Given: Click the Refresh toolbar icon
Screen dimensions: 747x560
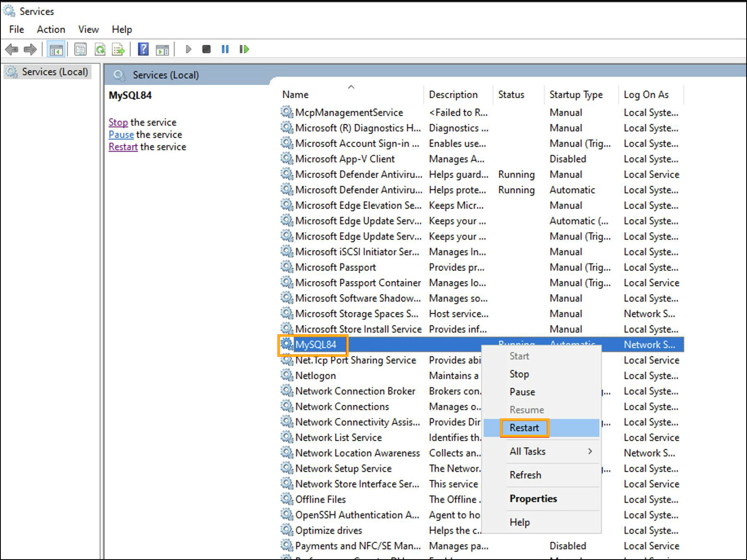Looking at the screenshot, I should coord(100,50).
